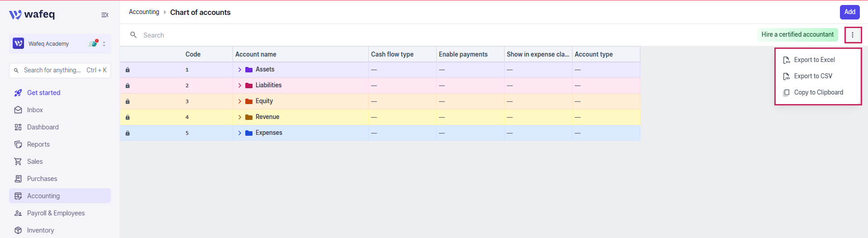Click the Inbox envelope icon
The width and height of the screenshot is (868, 238).
click(x=18, y=110)
